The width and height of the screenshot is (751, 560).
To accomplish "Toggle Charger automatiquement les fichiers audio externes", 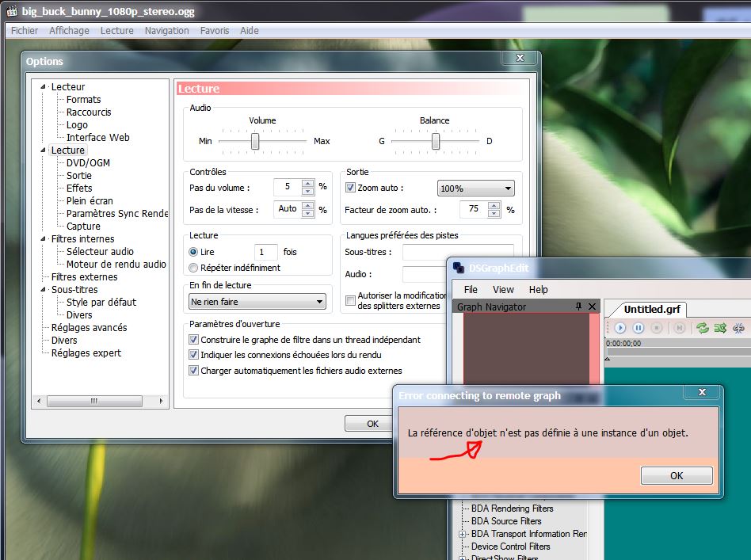I will [193, 371].
